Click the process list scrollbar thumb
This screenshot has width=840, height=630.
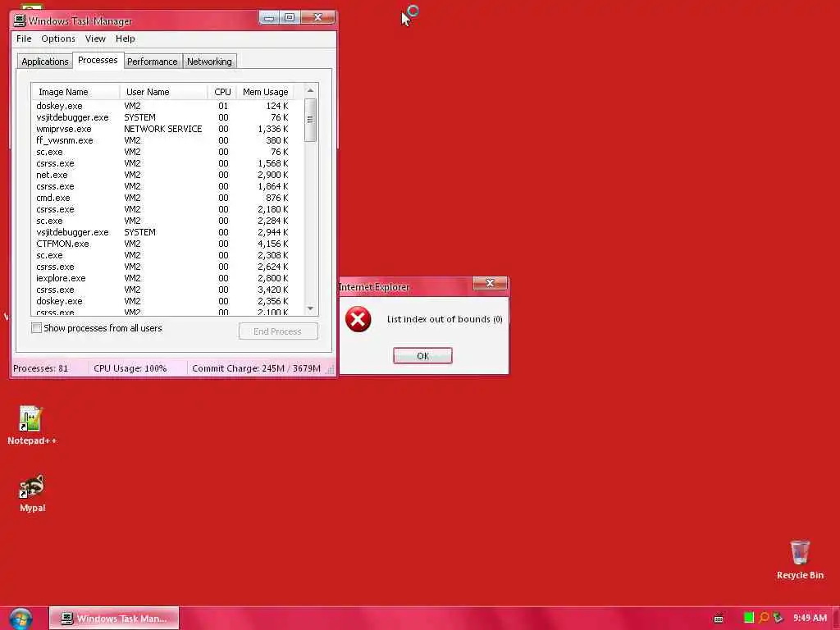click(x=310, y=120)
